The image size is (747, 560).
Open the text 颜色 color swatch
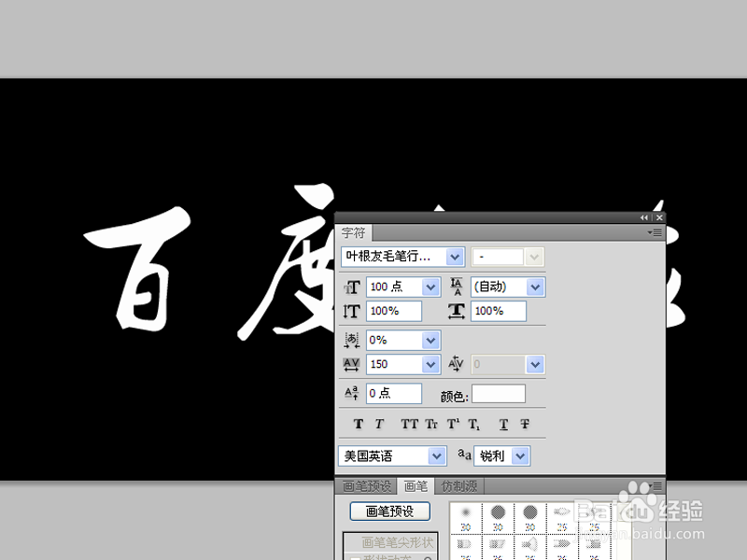pyautogui.click(x=499, y=394)
